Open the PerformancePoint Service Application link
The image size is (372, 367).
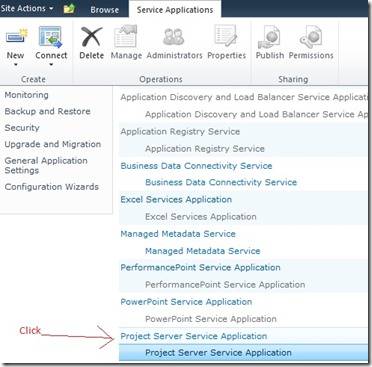200,267
